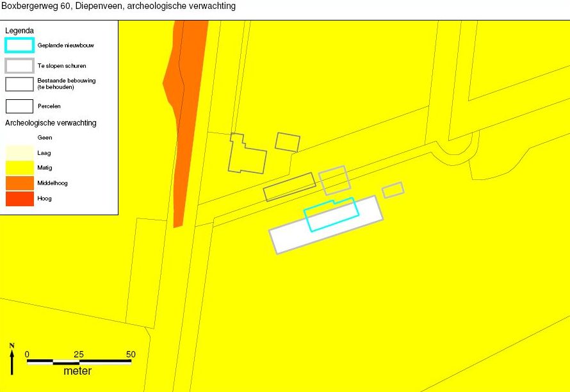Screen dimensions: 570x392
Task: Click the small gray shed right of the large white shed
Action: click(x=393, y=190)
